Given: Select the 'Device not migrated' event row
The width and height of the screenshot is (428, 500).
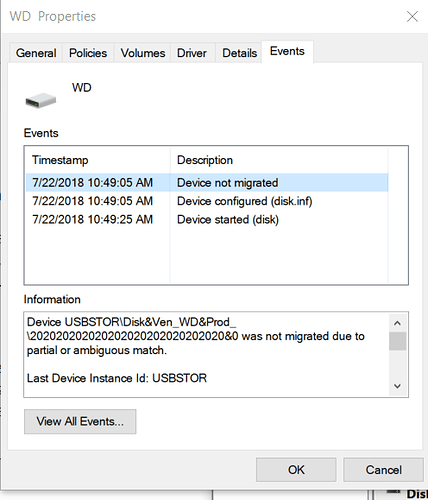Looking at the screenshot, I should click(207, 183).
